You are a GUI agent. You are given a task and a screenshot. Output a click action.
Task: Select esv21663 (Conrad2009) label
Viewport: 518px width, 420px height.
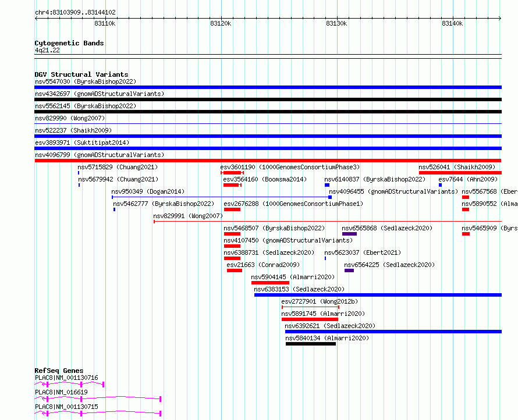(x=263, y=265)
